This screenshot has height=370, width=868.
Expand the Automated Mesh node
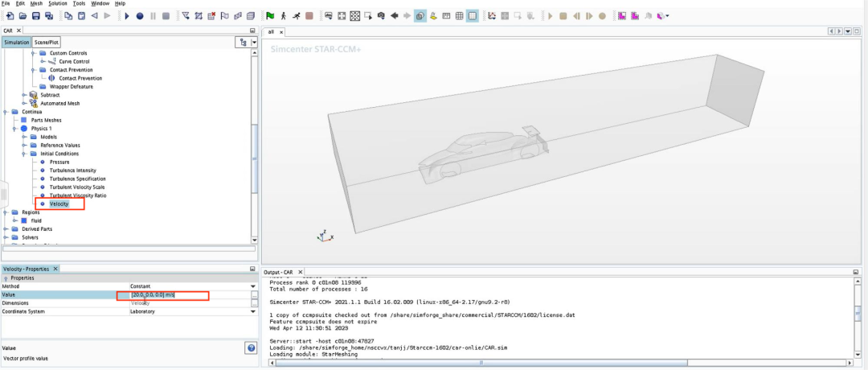pyautogui.click(x=24, y=103)
